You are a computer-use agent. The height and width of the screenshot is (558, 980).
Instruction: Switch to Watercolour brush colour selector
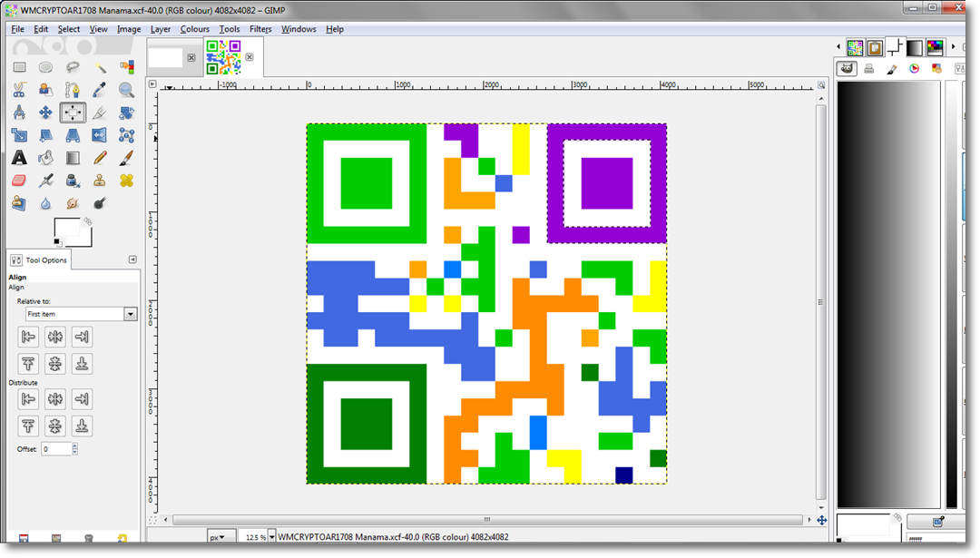(892, 69)
